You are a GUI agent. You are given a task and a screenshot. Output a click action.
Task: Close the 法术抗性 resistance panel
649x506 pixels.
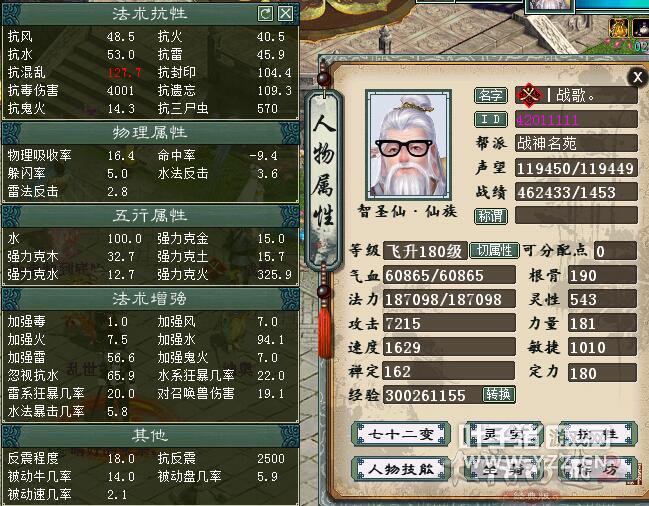[x=285, y=14]
